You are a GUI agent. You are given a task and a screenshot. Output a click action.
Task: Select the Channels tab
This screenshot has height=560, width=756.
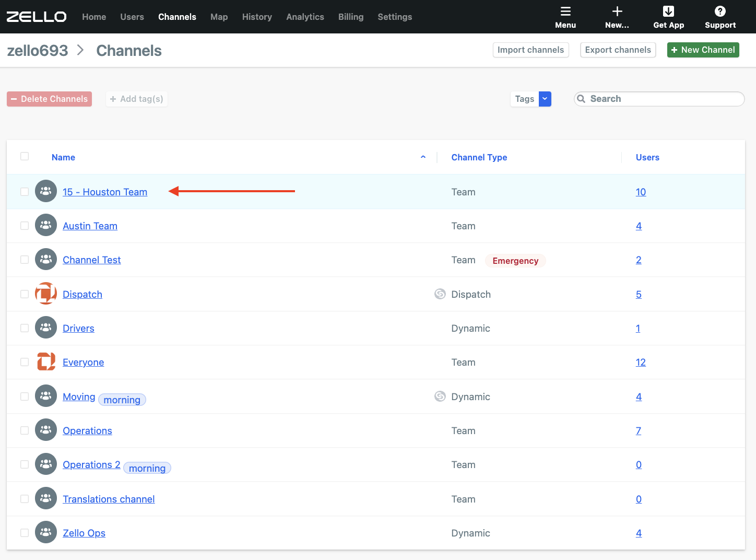177,17
